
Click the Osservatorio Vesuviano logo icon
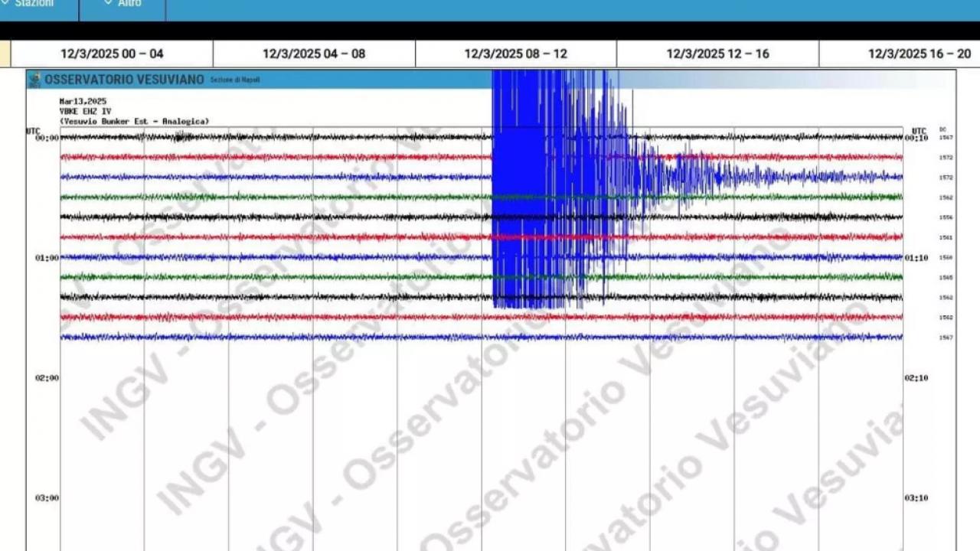click(34, 80)
